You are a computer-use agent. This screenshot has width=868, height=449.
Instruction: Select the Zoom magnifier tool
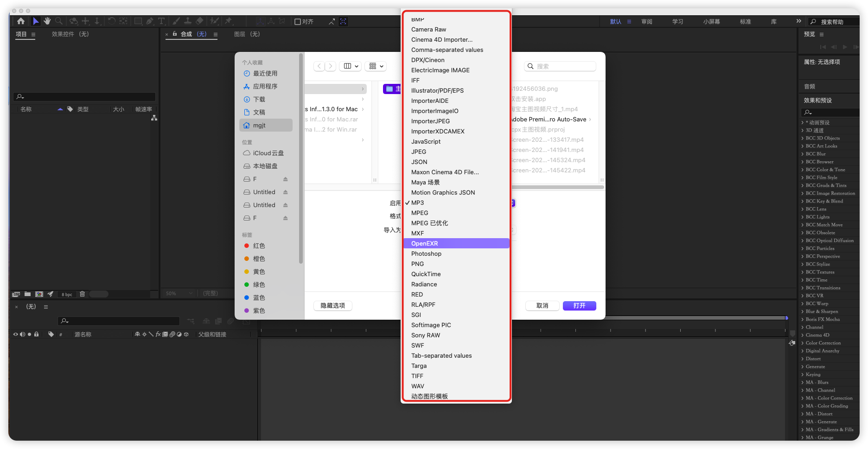click(59, 21)
